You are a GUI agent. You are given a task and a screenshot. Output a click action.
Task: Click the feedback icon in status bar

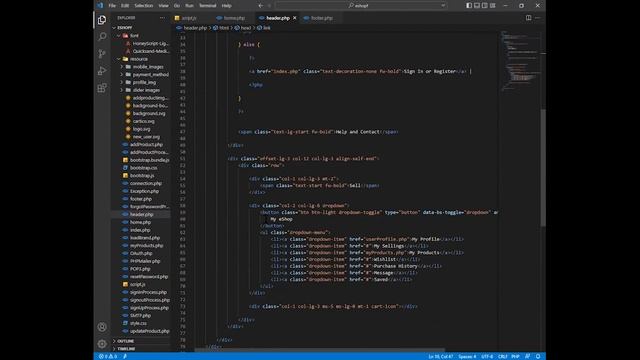[528, 356]
